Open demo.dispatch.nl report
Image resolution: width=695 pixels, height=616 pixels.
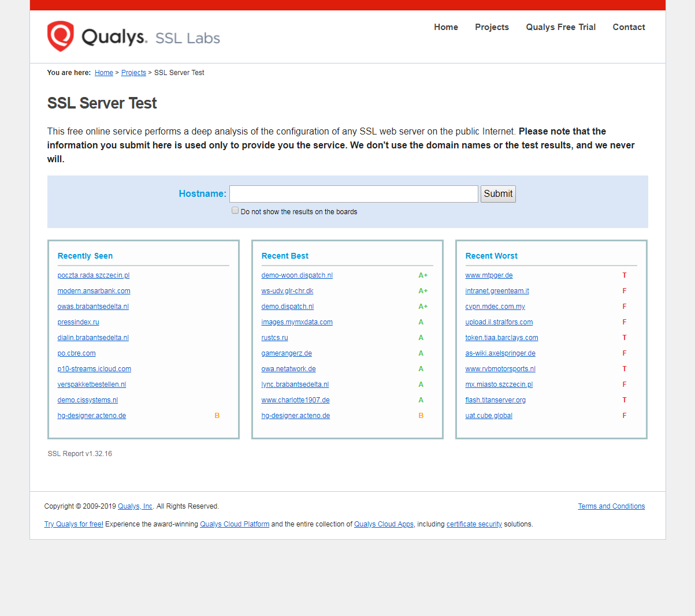coord(288,307)
